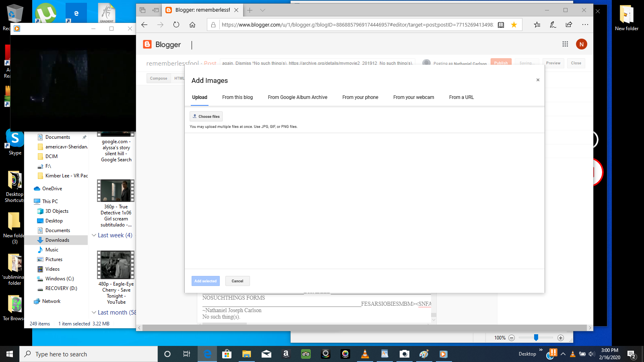Click the share page icon in Edge
Image resolution: width=644 pixels, height=362 pixels.
point(569,25)
